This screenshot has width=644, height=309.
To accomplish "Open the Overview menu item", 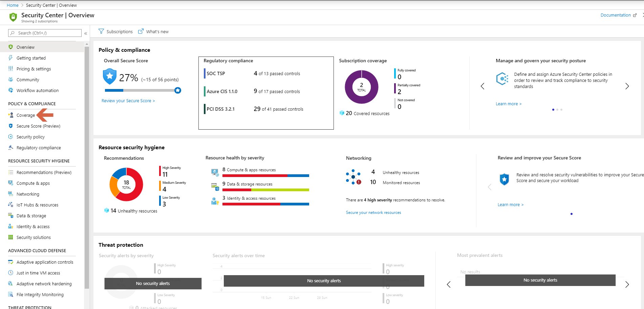I will pos(42,47).
